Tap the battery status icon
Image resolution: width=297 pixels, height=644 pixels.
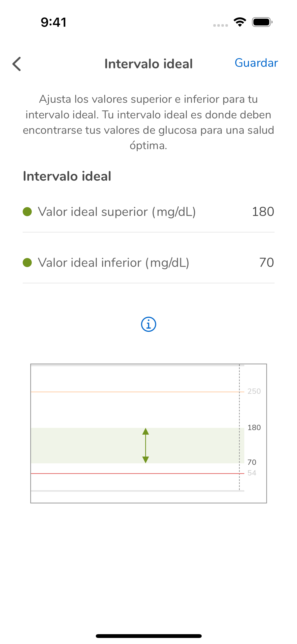tap(262, 22)
